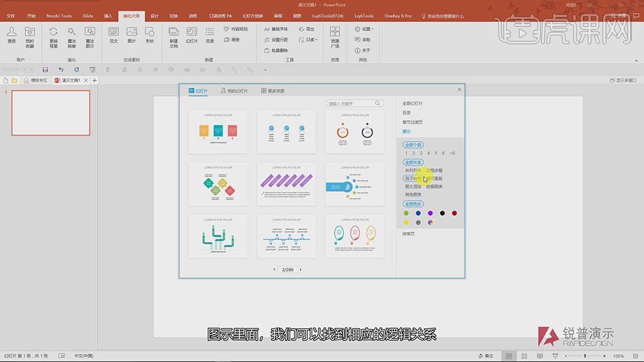Select the 全部色彩 filter pill

click(413, 204)
